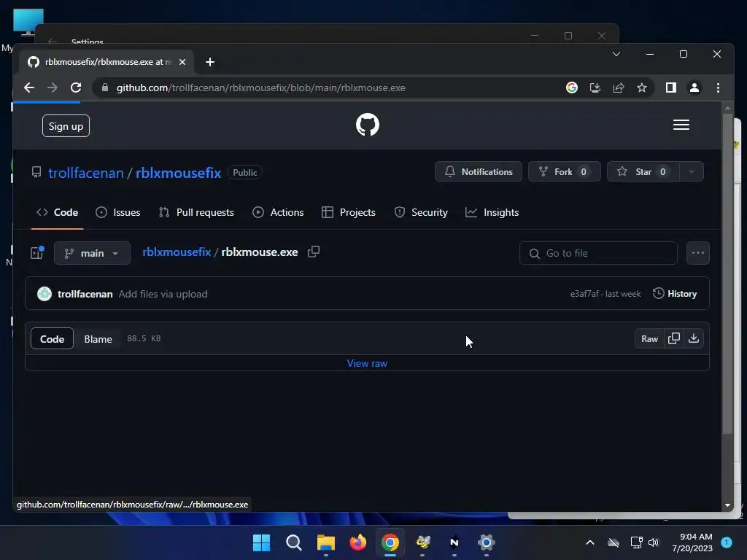View site information lock icon
The width and height of the screenshot is (747, 560).
[x=105, y=87]
